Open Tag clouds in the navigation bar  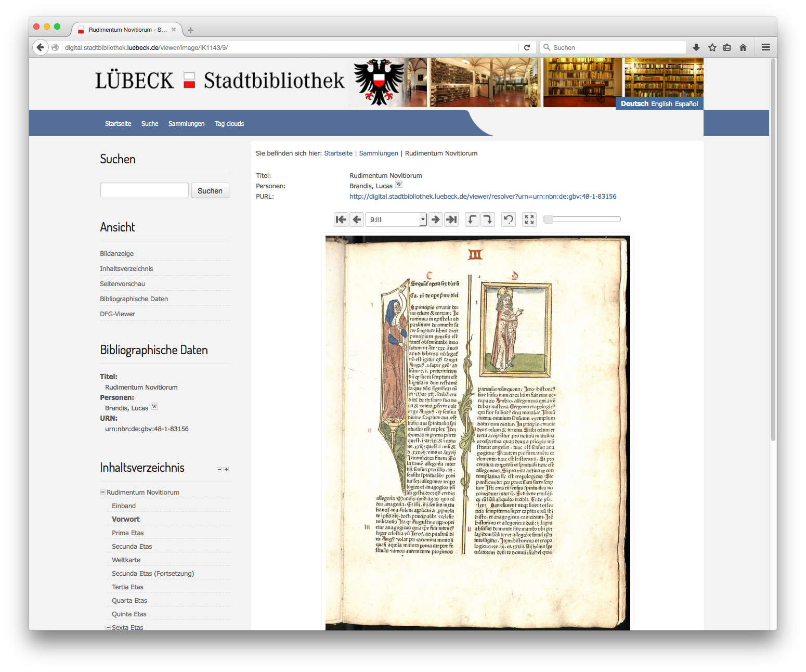pos(229,124)
